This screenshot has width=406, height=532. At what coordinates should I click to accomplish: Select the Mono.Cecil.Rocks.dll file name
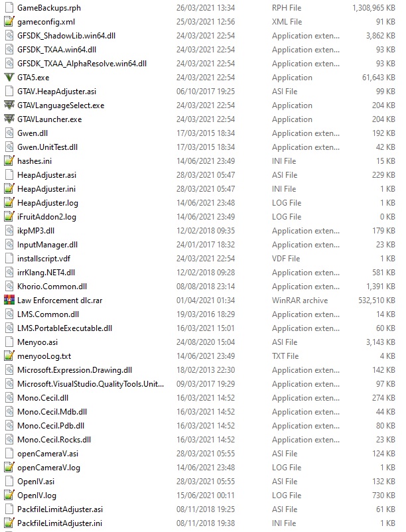[x=54, y=439]
